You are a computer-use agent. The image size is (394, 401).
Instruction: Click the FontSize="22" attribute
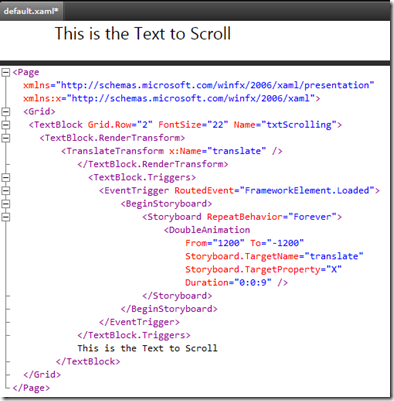click(x=193, y=125)
